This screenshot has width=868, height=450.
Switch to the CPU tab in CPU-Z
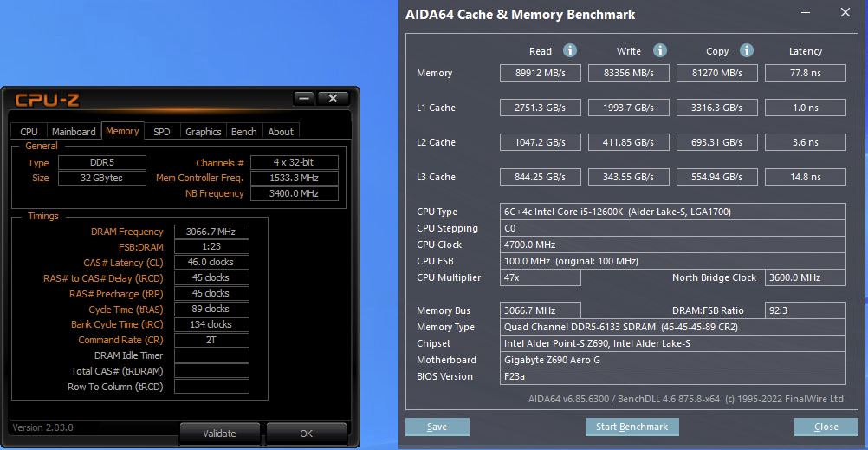29,132
